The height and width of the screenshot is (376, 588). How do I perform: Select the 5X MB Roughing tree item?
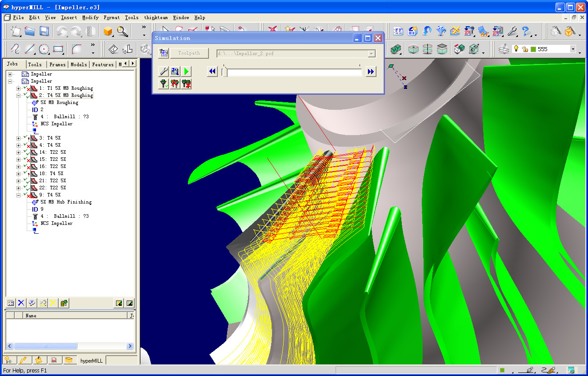click(59, 103)
